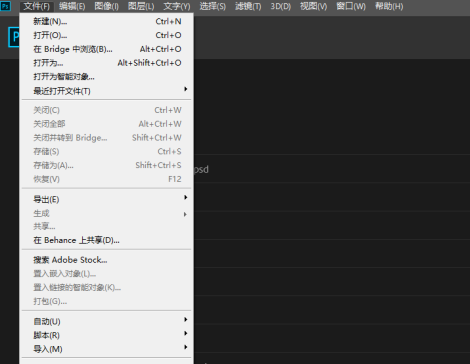This screenshot has height=364, width=470.
Task: Click the 打包(G)... entry
Action: (x=107, y=302)
